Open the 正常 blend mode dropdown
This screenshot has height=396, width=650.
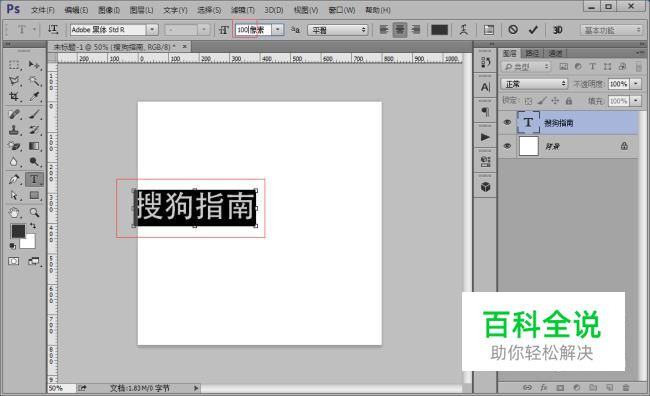[534, 84]
